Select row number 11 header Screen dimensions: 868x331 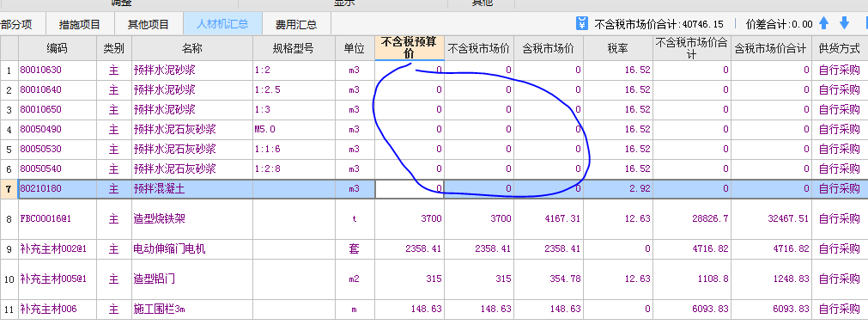9,309
